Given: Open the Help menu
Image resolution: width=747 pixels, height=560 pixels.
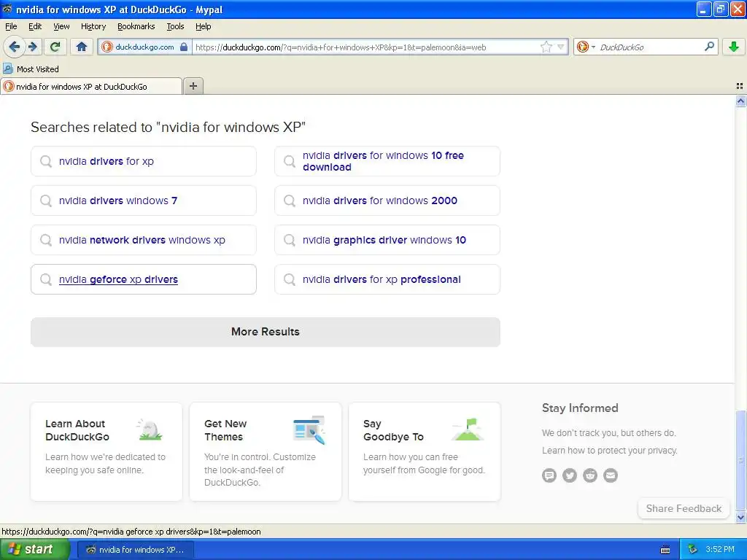Looking at the screenshot, I should click(203, 26).
